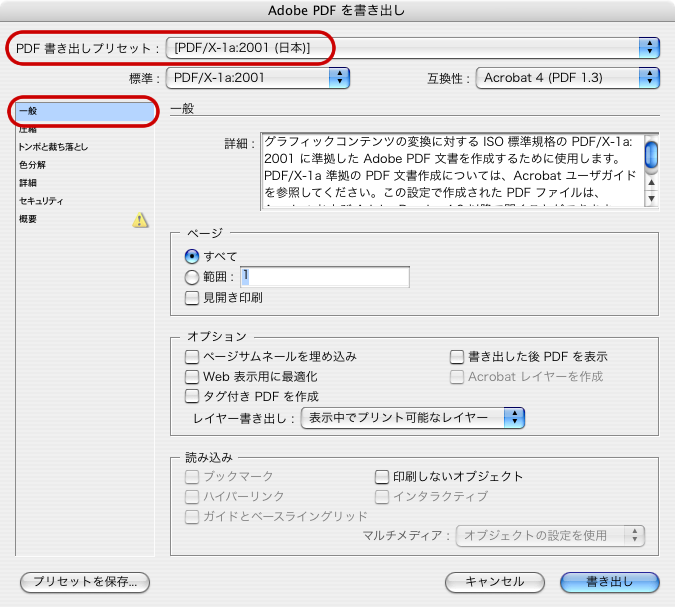Click the description scroll down arrow
The height and width of the screenshot is (607, 675).
[651, 198]
